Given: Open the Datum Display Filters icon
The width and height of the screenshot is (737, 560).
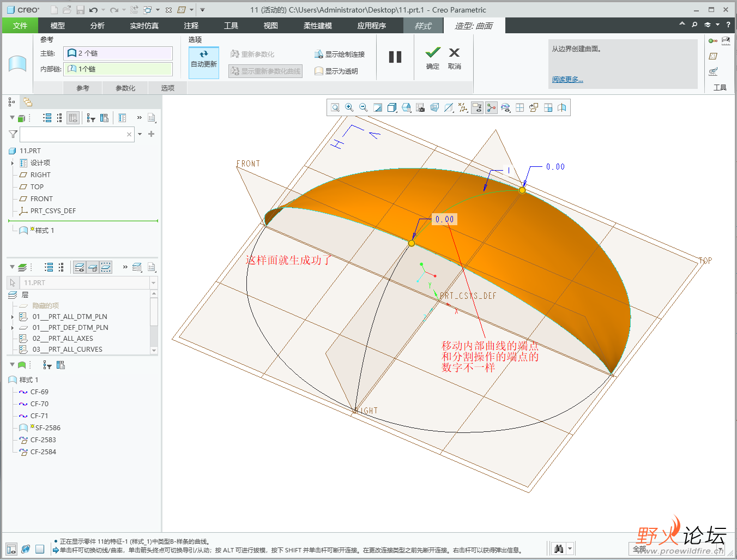Looking at the screenshot, I should click(x=463, y=108).
